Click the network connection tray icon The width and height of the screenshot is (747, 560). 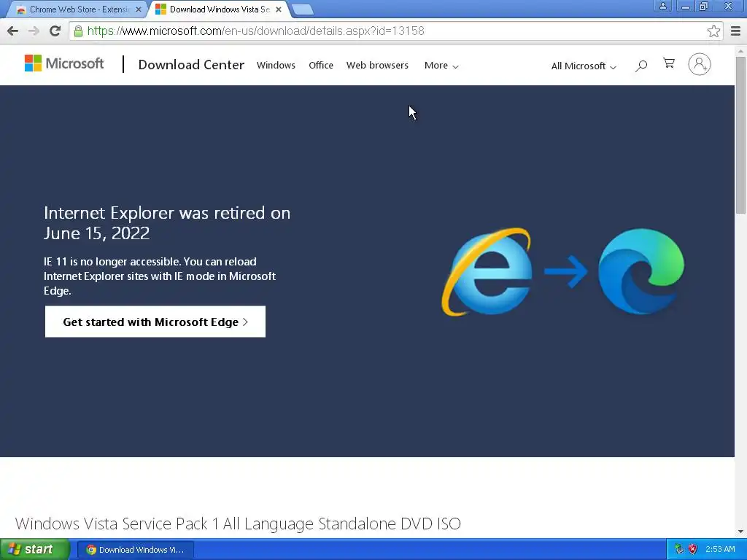point(679,550)
